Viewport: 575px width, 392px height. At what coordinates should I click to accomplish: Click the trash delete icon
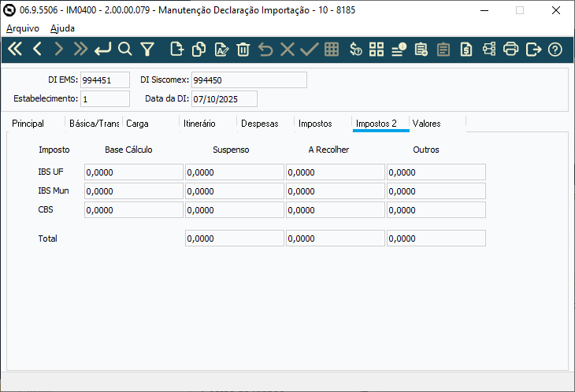(x=243, y=49)
